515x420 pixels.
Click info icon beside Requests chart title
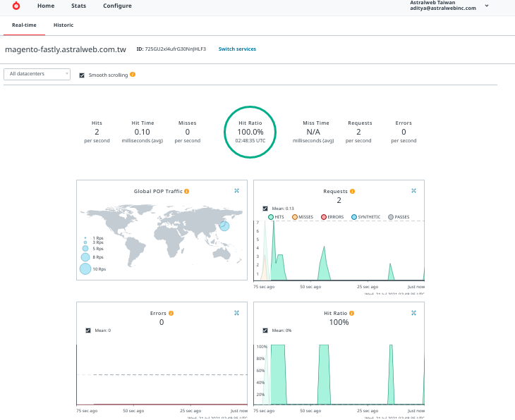pos(352,191)
